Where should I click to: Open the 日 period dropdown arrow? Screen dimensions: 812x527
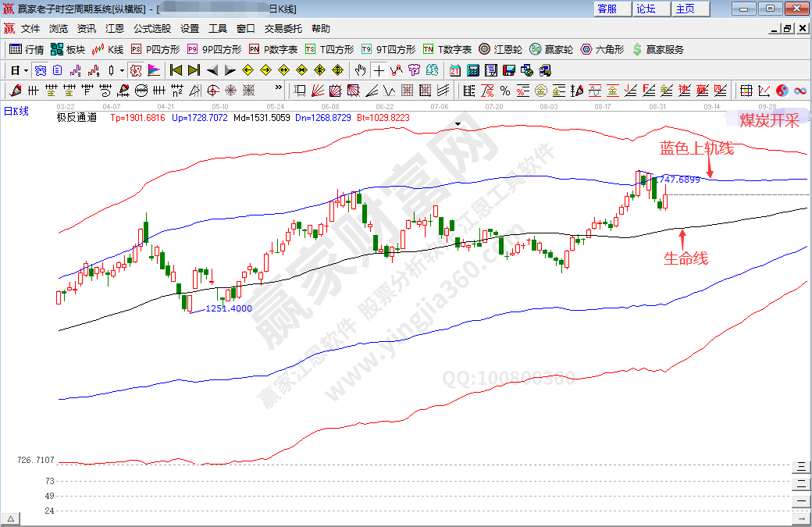26,70
